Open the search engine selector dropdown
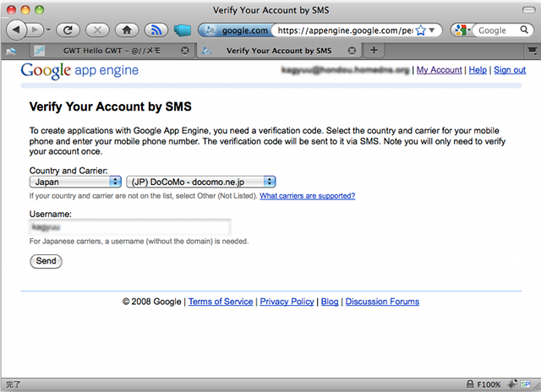The width and height of the screenshot is (541, 392). (x=462, y=30)
